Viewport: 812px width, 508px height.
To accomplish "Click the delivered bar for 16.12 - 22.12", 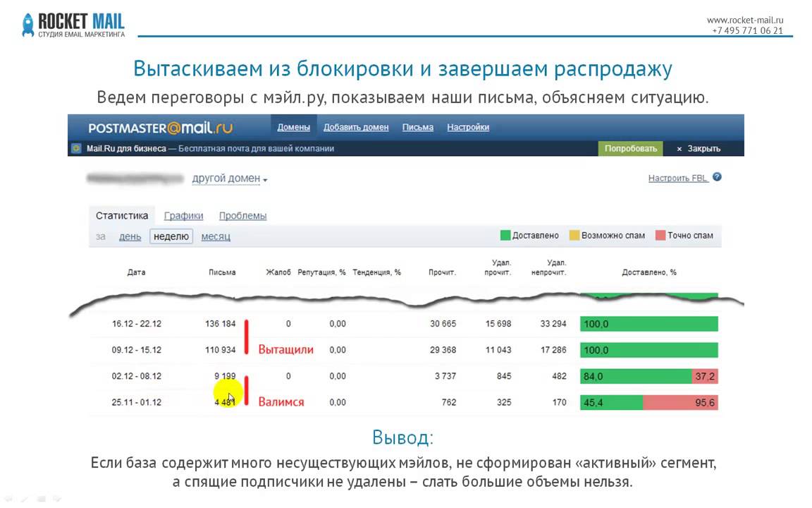I will pyautogui.click(x=649, y=324).
